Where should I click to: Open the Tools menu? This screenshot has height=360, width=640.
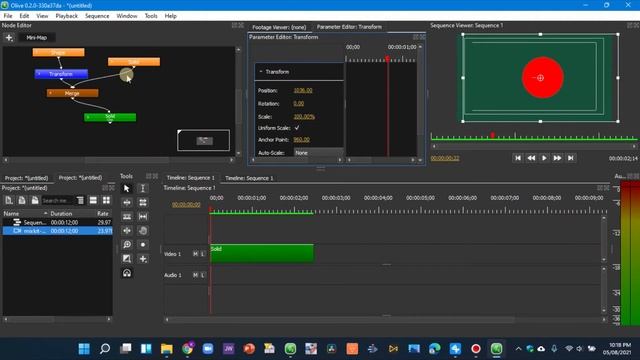(151, 16)
